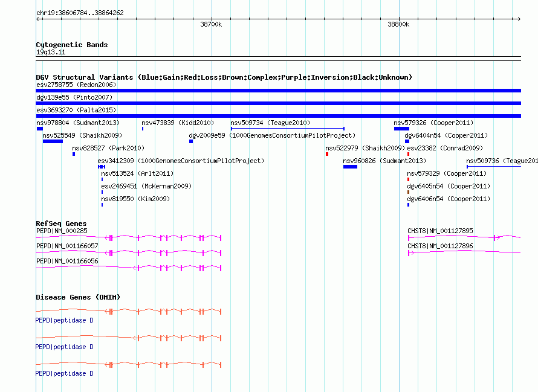538x392 pixels.
Task: Select dgv6404n54 (Cooper2011) variant label
Action: 446,135
